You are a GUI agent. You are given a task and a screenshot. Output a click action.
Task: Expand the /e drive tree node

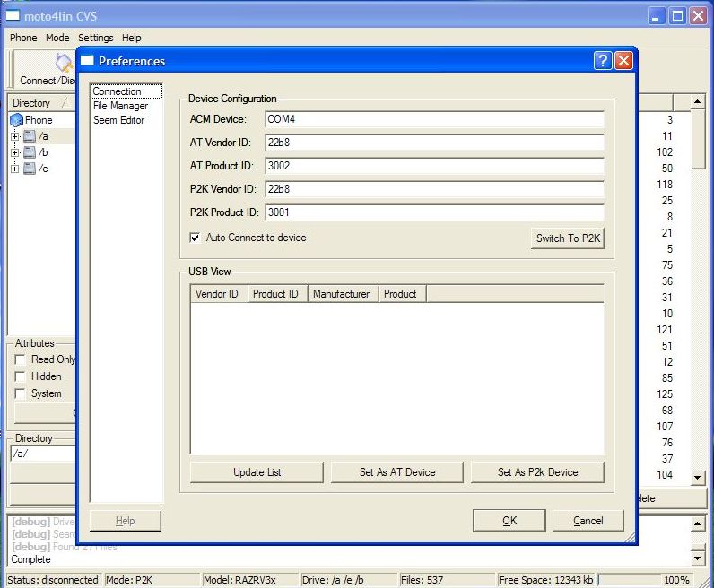click(x=14, y=169)
